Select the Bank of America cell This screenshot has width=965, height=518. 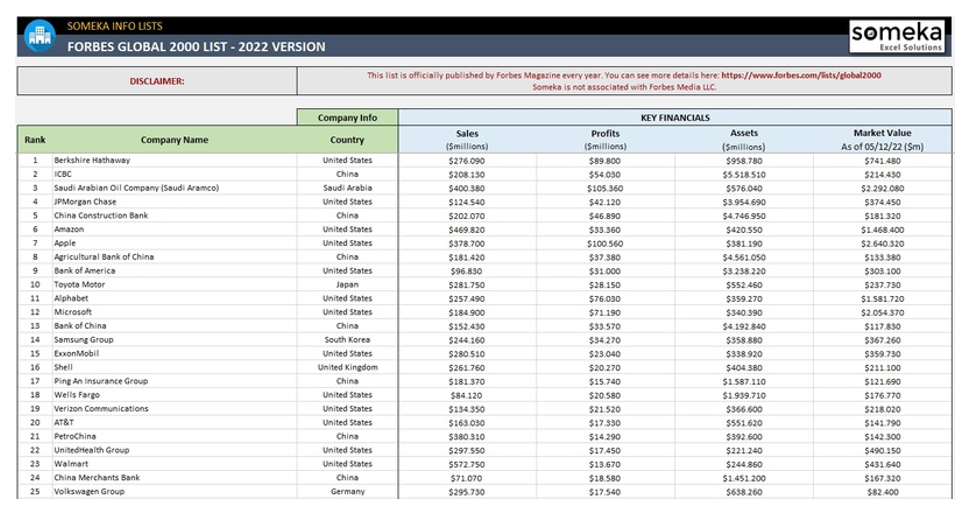click(174, 271)
